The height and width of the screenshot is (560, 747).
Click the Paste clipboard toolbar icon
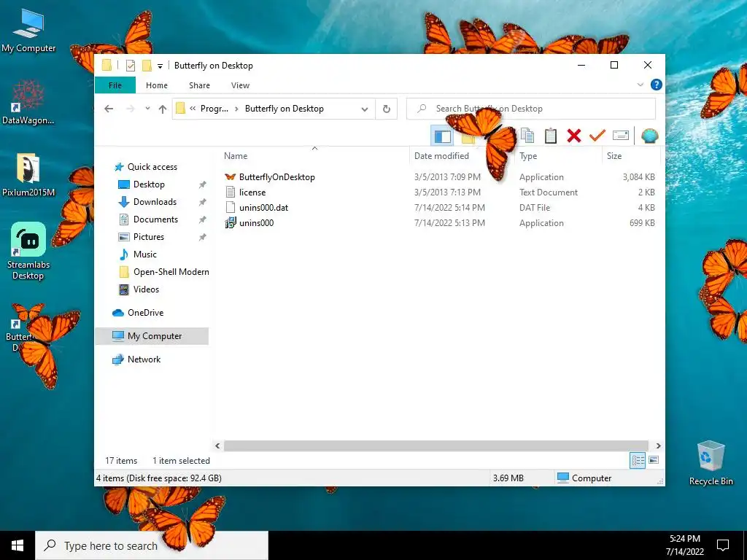(550, 136)
